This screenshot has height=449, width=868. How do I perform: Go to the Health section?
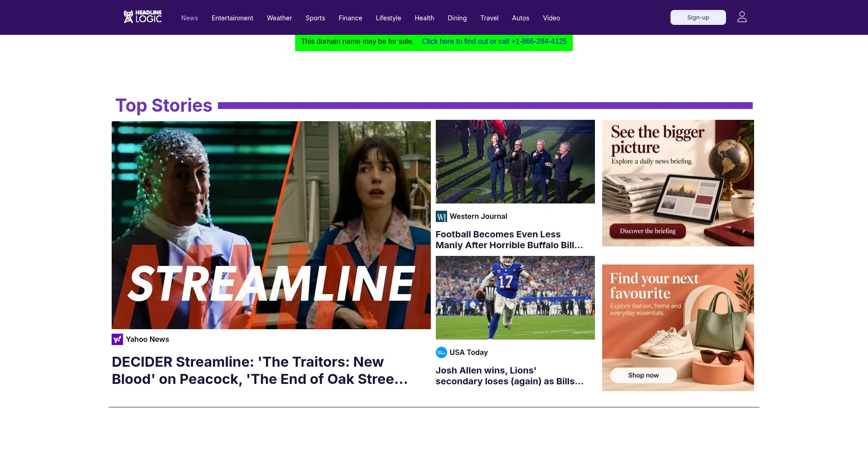(x=424, y=18)
